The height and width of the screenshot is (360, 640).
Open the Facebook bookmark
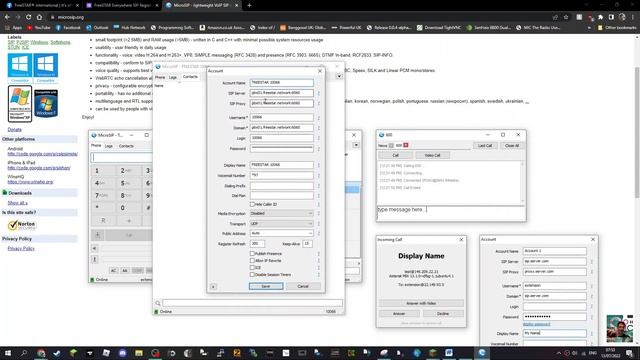pyautogui.click(x=68, y=28)
